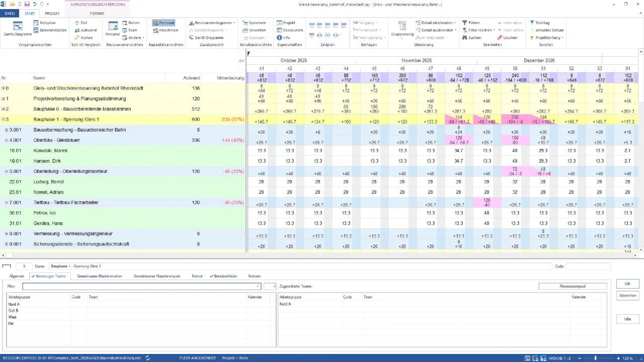Open the large Personal resource view
Image resolution: width=644 pixels, height=362 pixels.
click(112, 29)
